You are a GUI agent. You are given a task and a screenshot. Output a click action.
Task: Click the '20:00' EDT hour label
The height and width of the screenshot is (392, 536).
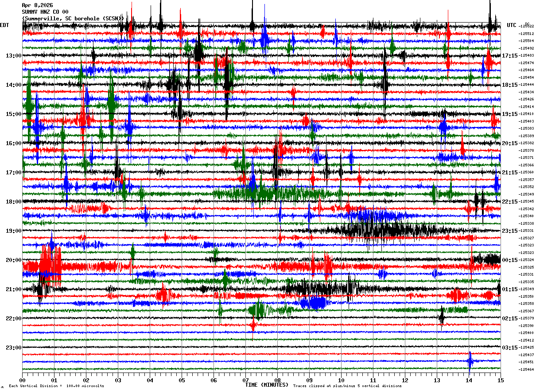pyautogui.click(x=14, y=260)
